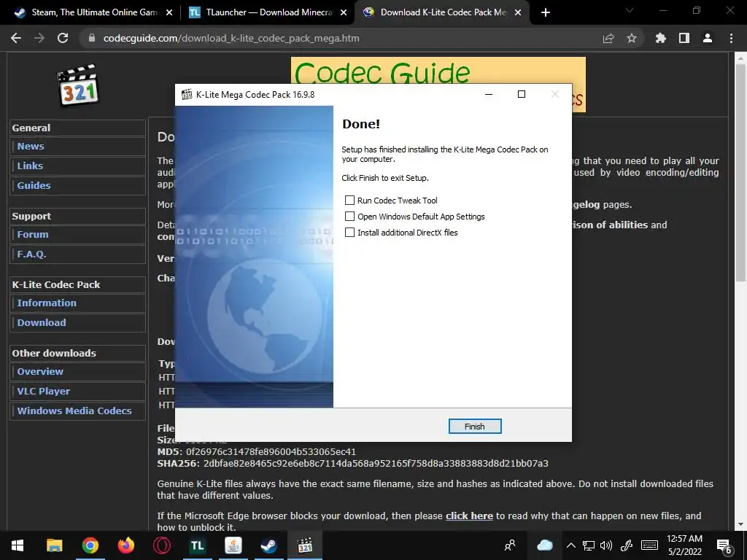Open volume speaker tray icon
The height and width of the screenshot is (560, 747).
point(606,545)
